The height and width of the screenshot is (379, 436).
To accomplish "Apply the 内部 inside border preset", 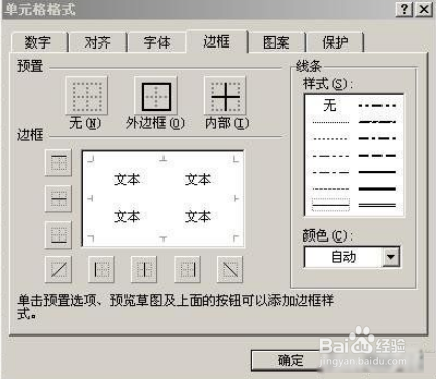I will coord(225,96).
